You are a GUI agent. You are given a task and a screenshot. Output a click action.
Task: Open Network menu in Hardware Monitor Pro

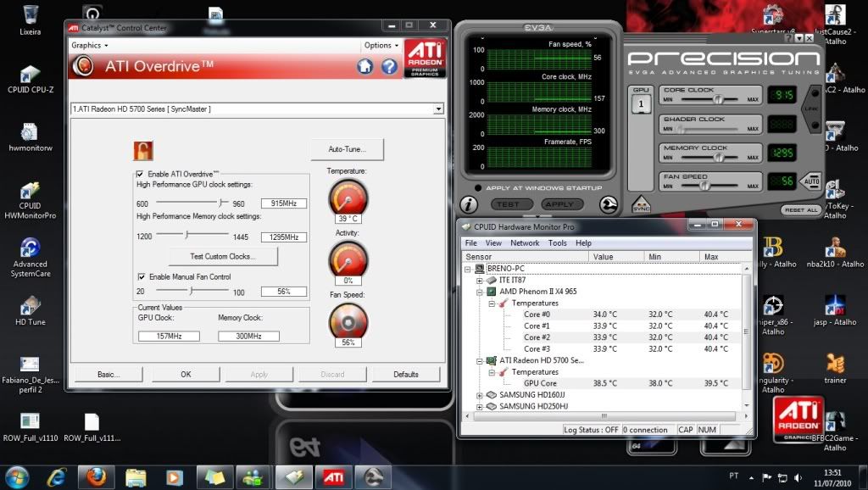coord(525,243)
